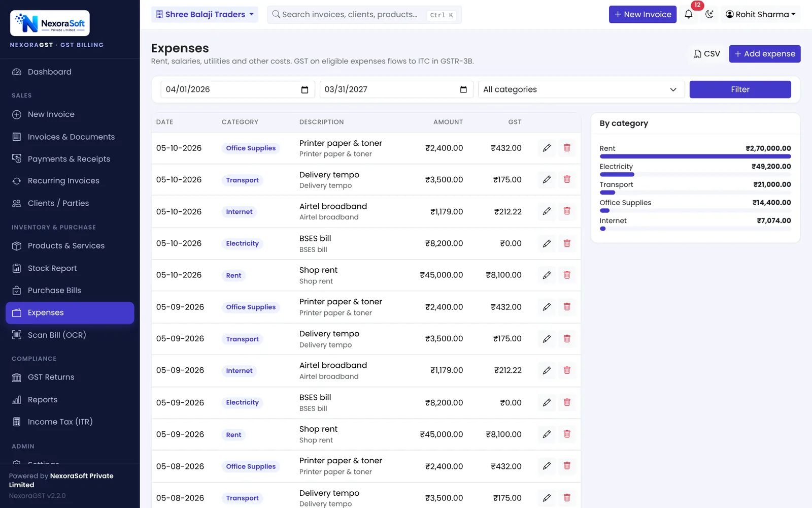This screenshot has height=508, width=812.
Task: Open Invoices & Documents page
Action: point(70,137)
